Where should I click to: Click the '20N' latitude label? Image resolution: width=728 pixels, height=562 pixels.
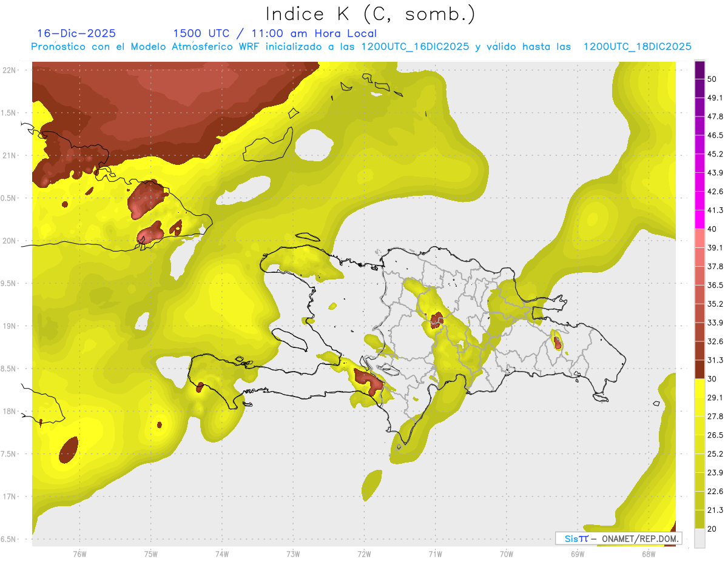pos(10,241)
